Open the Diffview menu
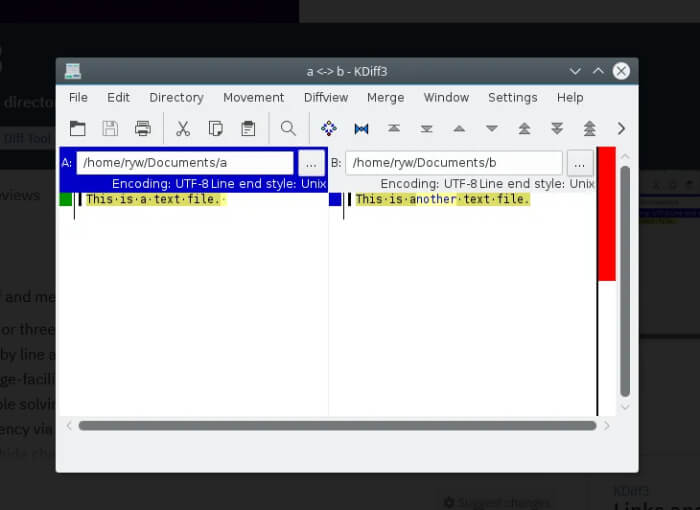 point(326,97)
